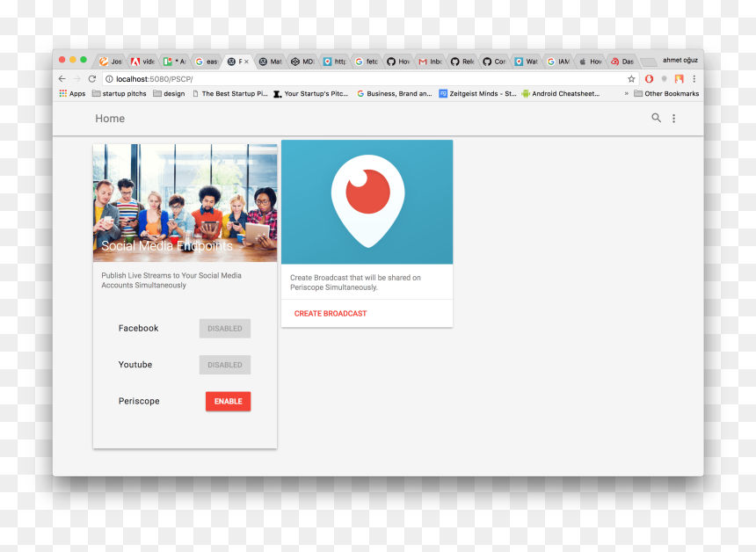
Task: Switch to the MD tab
Action: coord(302,62)
